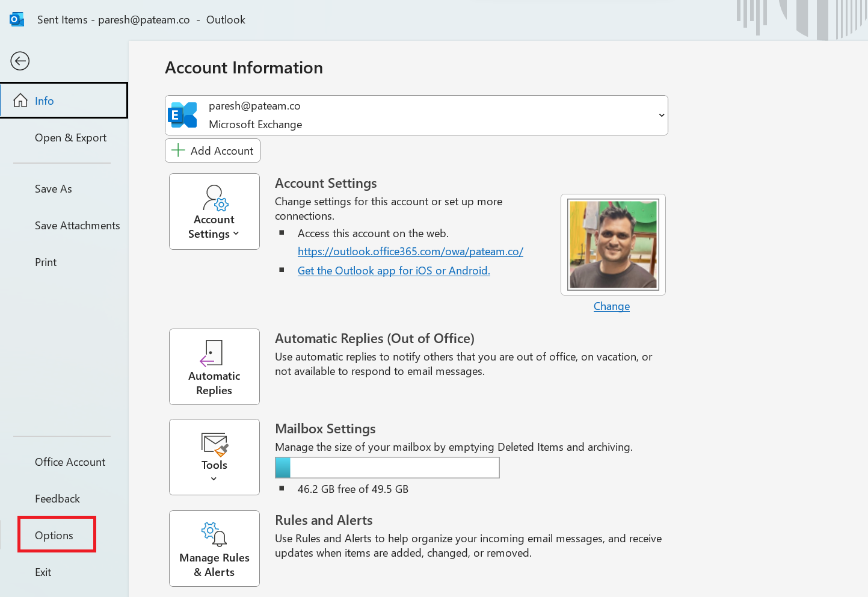Click the Automatic Replies door icon
This screenshot has width=868, height=597.
coord(212,353)
